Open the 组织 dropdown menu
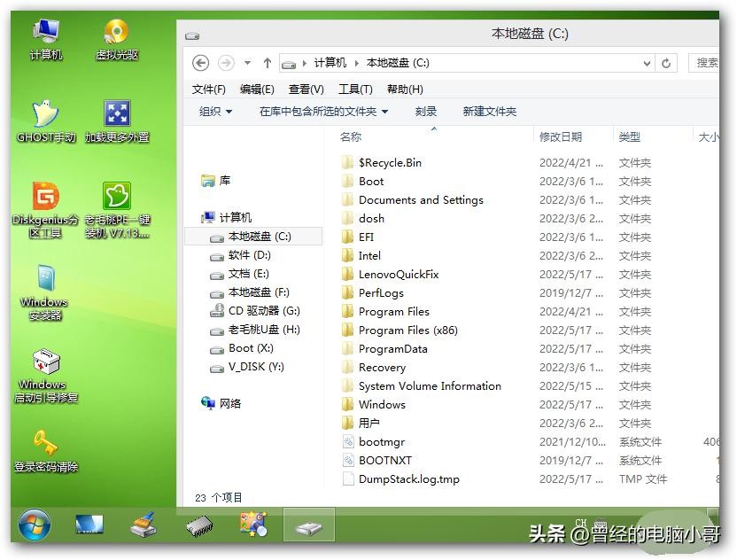 coord(215,112)
